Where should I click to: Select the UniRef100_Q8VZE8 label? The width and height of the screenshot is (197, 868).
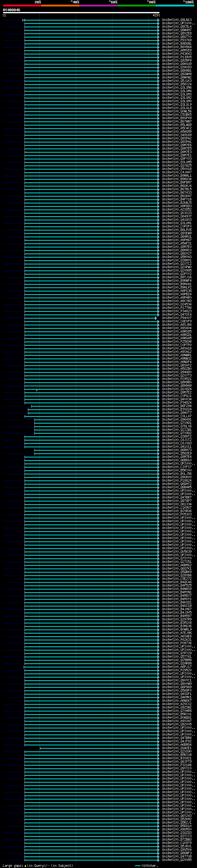[x=177, y=33]
